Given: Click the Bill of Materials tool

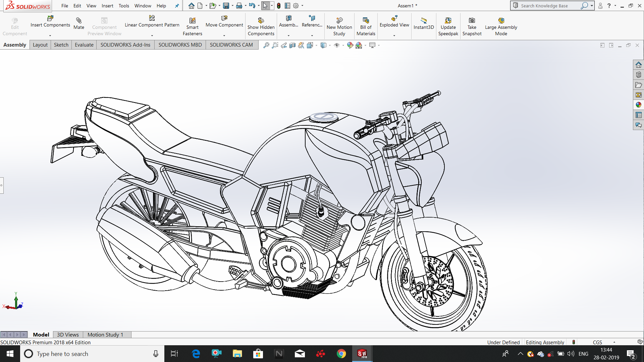Looking at the screenshot, I should click(366, 25).
